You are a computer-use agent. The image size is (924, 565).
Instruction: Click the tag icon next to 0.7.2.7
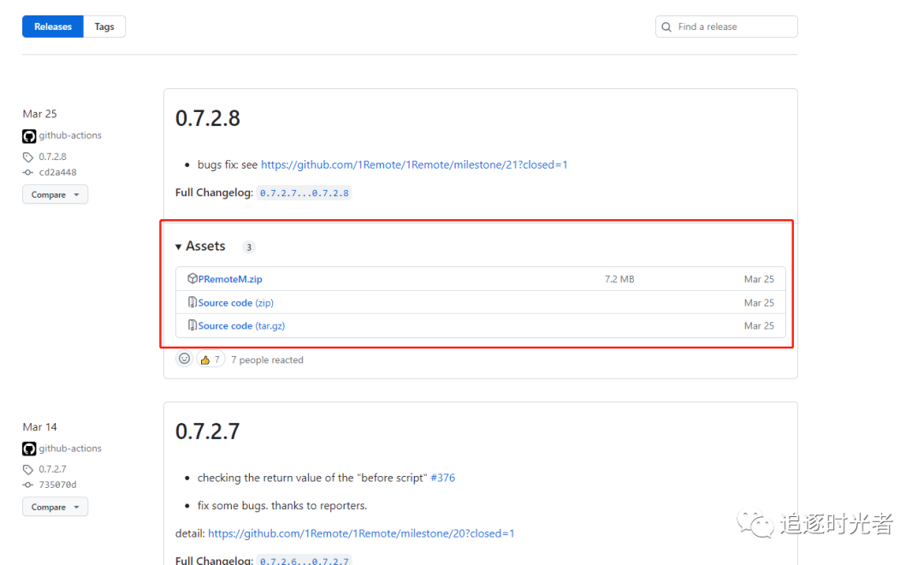click(x=27, y=469)
